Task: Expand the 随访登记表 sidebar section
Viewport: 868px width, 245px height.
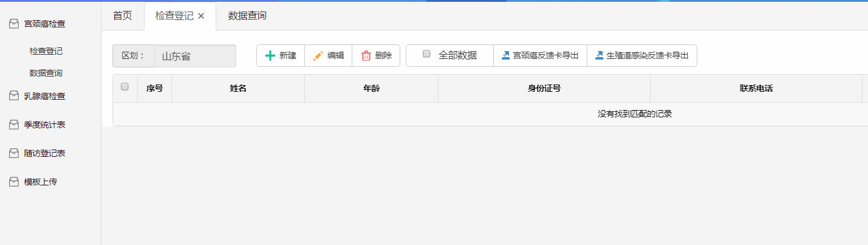Action: (x=44, y=154)
